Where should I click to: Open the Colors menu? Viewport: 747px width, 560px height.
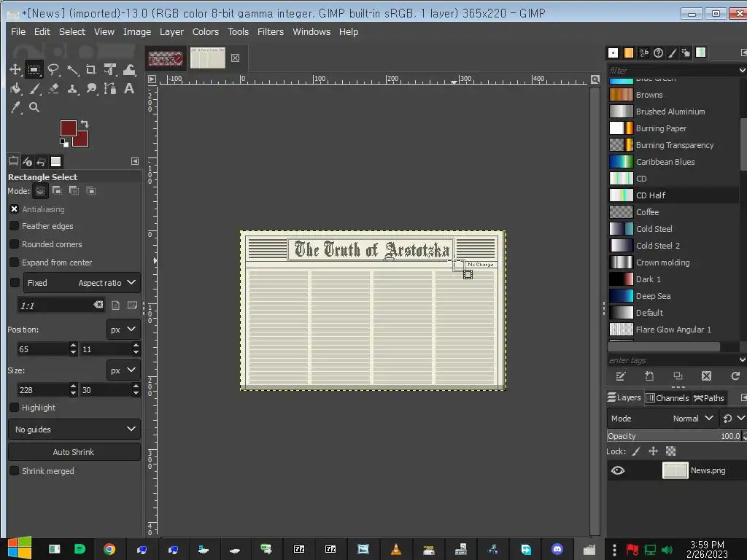coord(205,32)
